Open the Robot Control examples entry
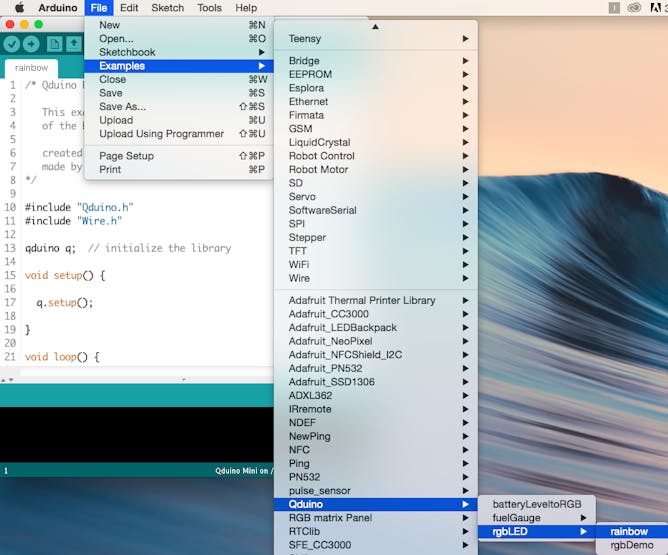The width and height of the screenshot is (668, 555). coord(376,156)
